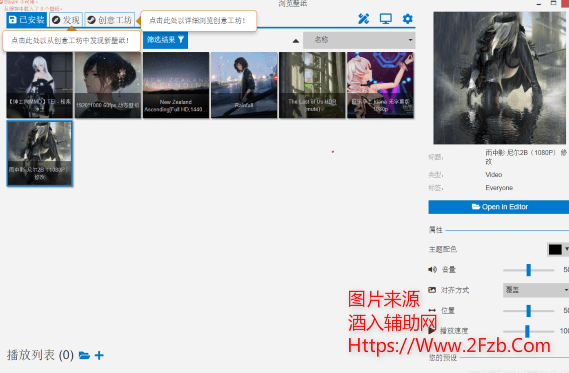Click the 筛选结果 filter button
Viewport: 569px width, 373px height.
(x=165, y=40)
